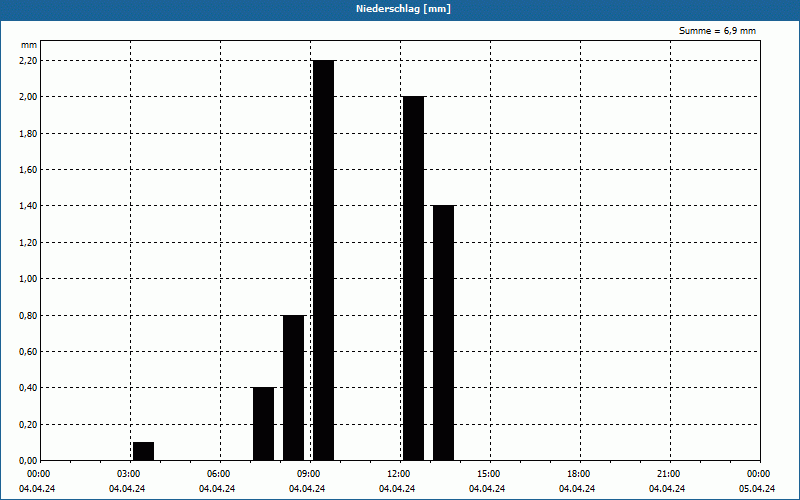Click the 18:00 time axis label

click(578, 474)
